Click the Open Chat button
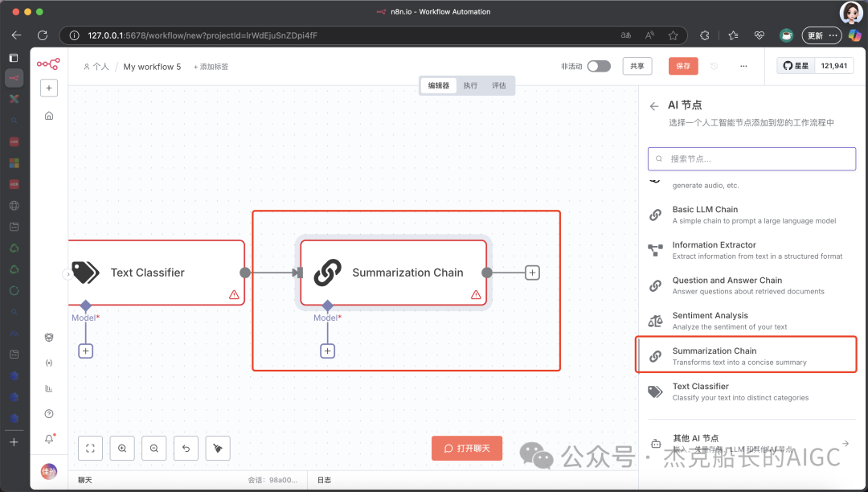This screenshot has height=492, width=868. (x=467, y=449)
